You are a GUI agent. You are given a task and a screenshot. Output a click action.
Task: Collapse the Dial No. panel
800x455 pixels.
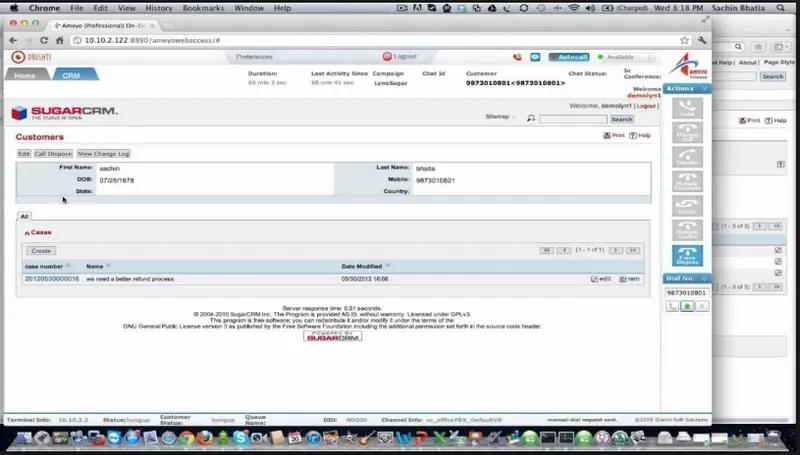click(705, 279)
